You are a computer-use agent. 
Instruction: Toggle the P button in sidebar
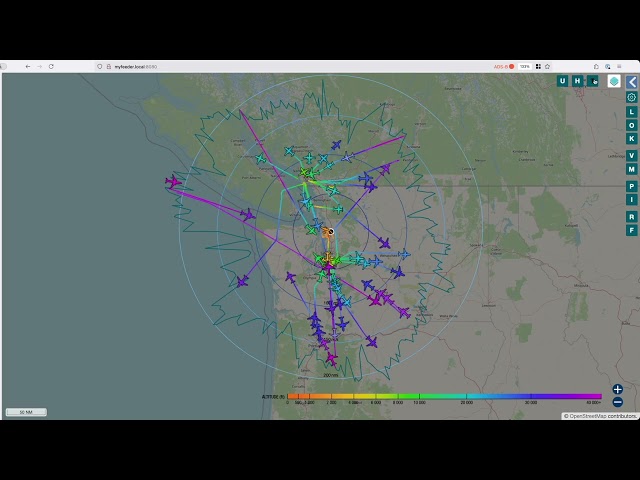coord(632,186)
